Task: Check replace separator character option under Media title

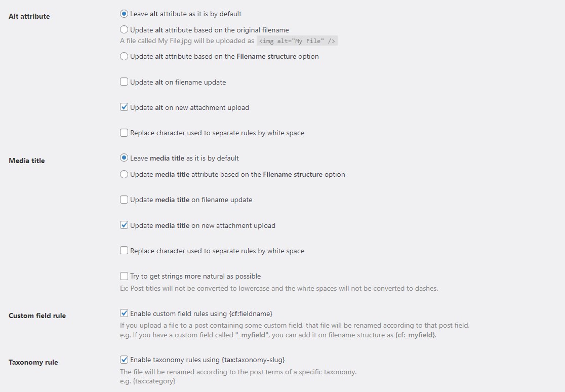Action: [124, 250]
